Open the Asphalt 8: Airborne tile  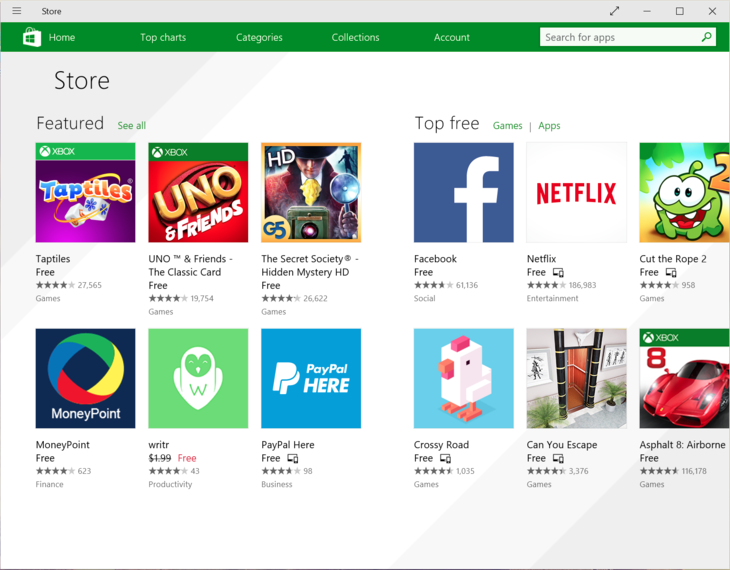[x=684, y=378]
